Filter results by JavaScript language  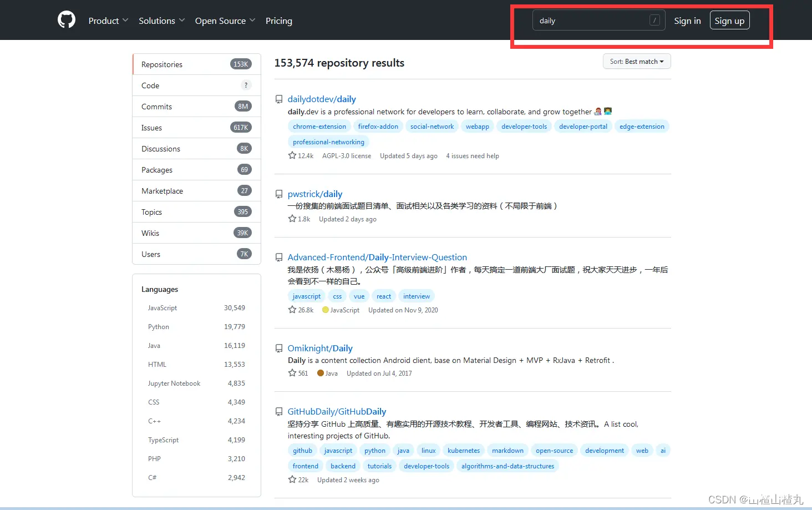click(196, 308)
